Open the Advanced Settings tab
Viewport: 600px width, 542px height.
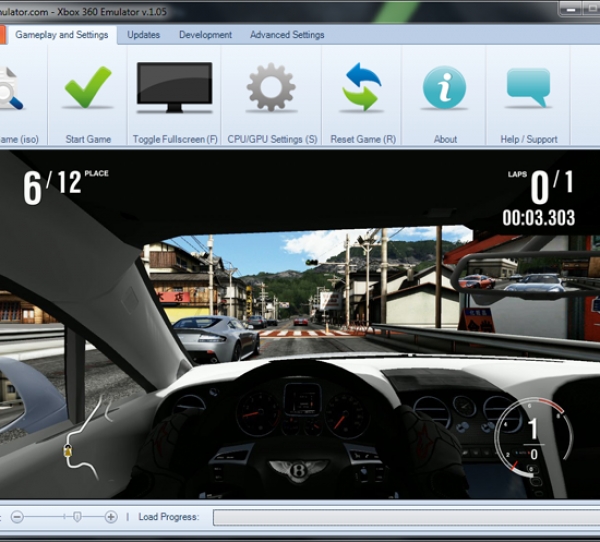point(287,35)
